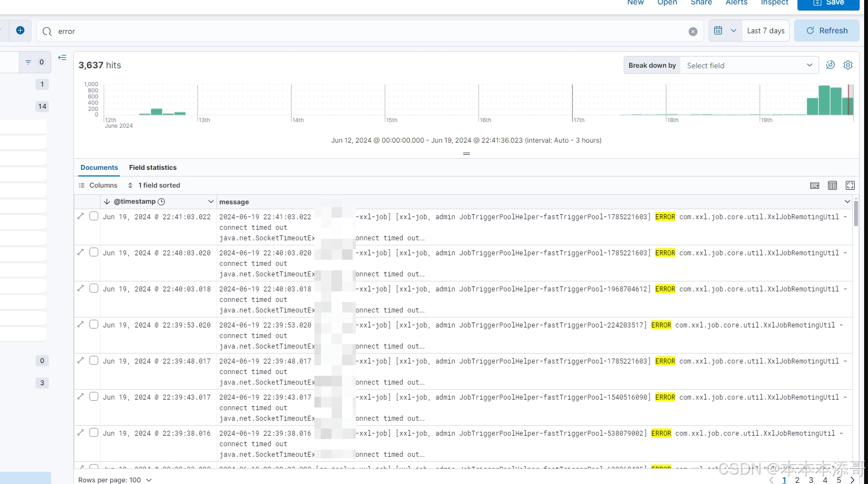868x484 pixels.
Task: Expand the document at 22:39:53.020
Action: click(x=81, y=324)
